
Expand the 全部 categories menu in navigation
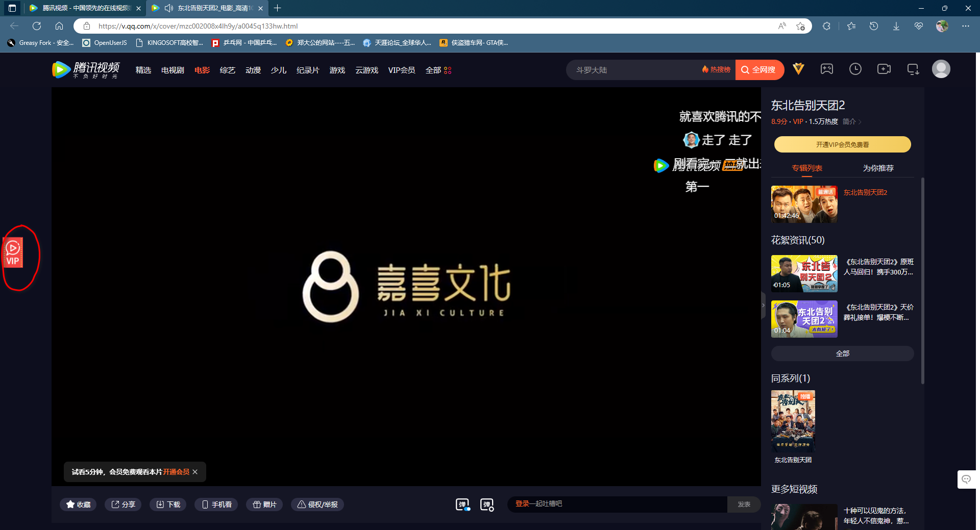click(438, 70)
